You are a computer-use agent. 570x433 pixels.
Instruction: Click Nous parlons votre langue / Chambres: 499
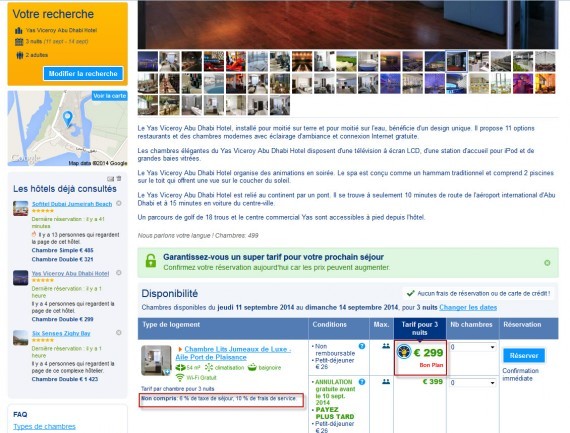click(x=198, y=235)
